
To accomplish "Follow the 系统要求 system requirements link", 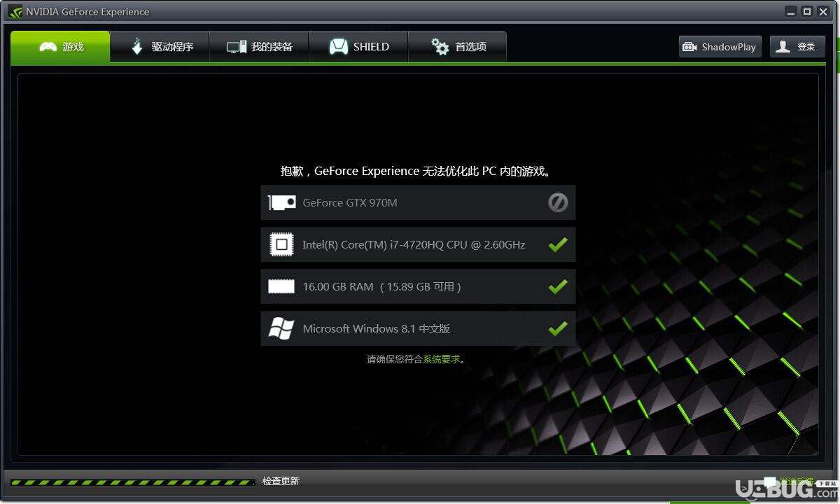I will (x=442, y=359).
